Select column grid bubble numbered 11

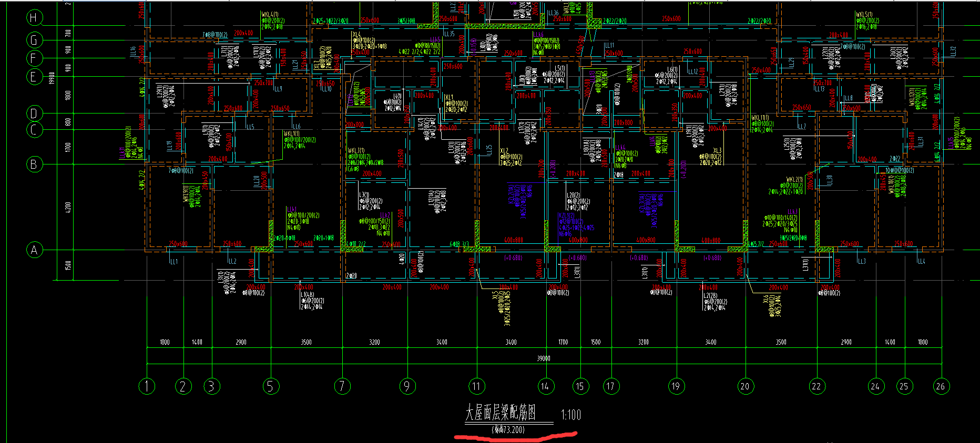tap(477, 386)
